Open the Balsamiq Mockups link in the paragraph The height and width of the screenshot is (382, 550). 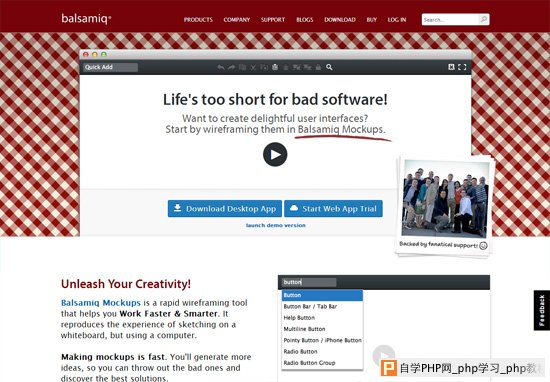point(101,303)
